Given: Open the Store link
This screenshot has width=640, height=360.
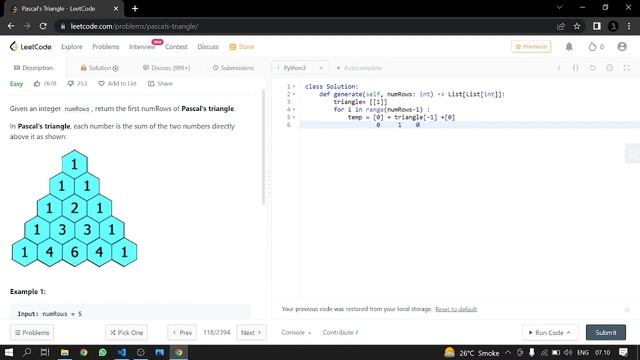Looking at the screenshot, I should [242, 47].
